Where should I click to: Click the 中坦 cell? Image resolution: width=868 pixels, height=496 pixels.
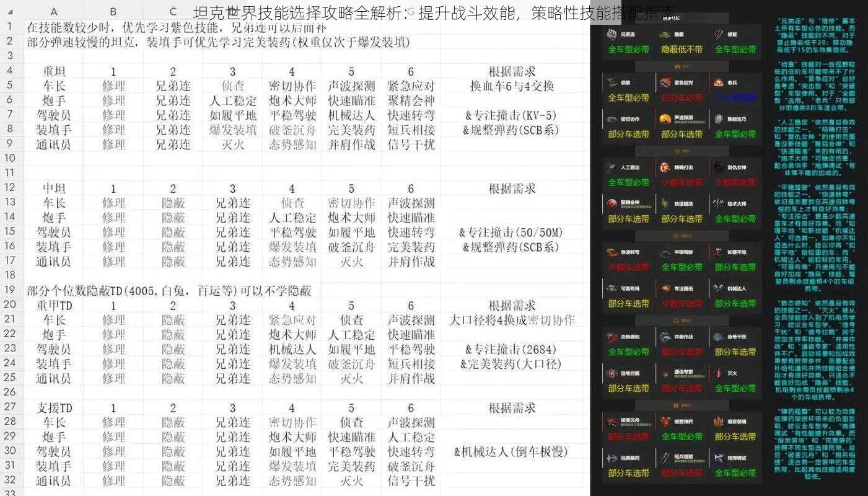54,188
